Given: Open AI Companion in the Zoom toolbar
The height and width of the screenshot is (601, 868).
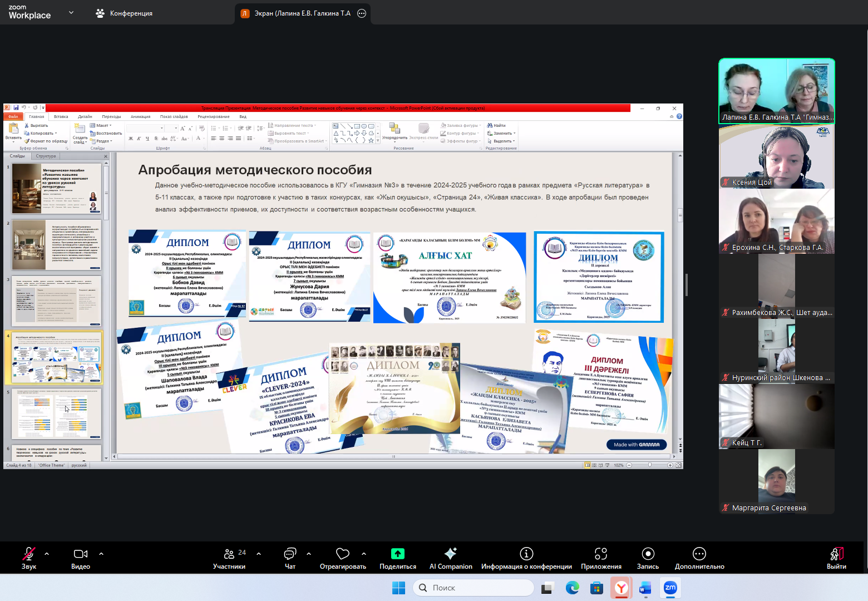Looking at the screenshot, I should 451,558.
